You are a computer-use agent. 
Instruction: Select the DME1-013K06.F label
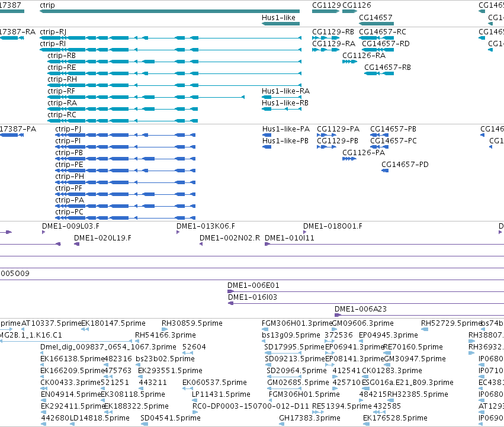(206, 226)
